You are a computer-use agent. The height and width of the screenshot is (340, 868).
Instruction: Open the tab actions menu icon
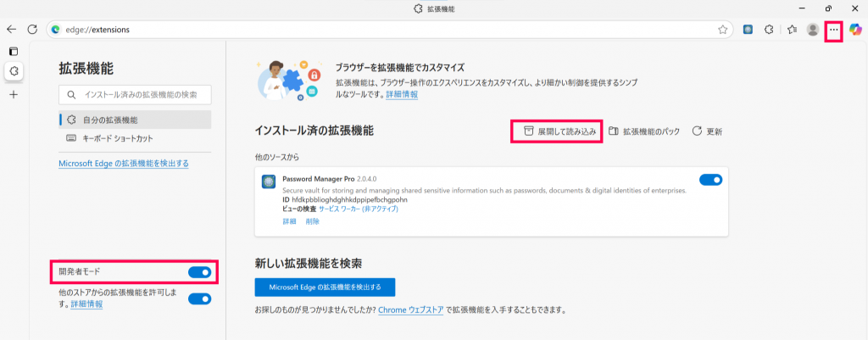click(x=14, y=52)
